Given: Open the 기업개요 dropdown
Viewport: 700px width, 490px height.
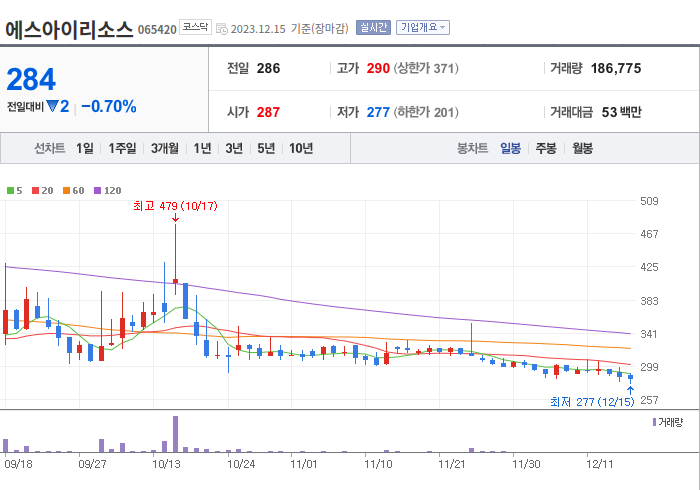Looking at the screenshot, I should [422, 28].
